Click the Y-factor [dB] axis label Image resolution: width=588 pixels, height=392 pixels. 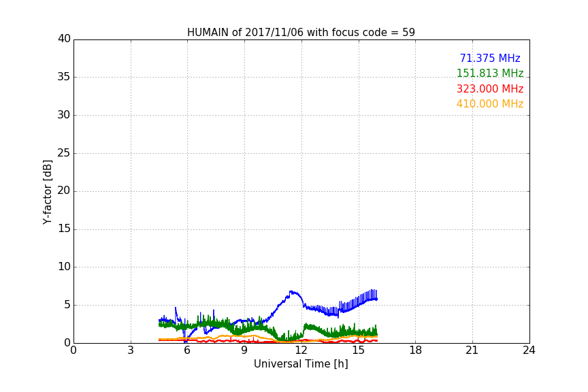pos(47,192)
